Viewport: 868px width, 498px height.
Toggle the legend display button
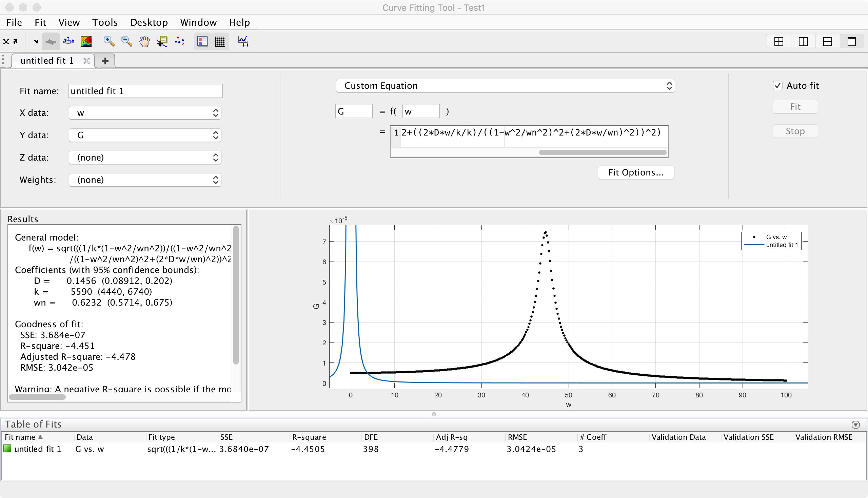203,41
